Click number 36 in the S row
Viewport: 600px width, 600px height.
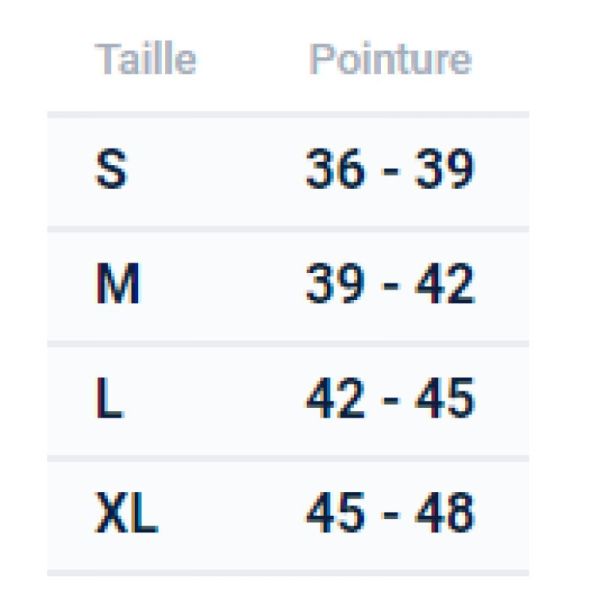335,169
